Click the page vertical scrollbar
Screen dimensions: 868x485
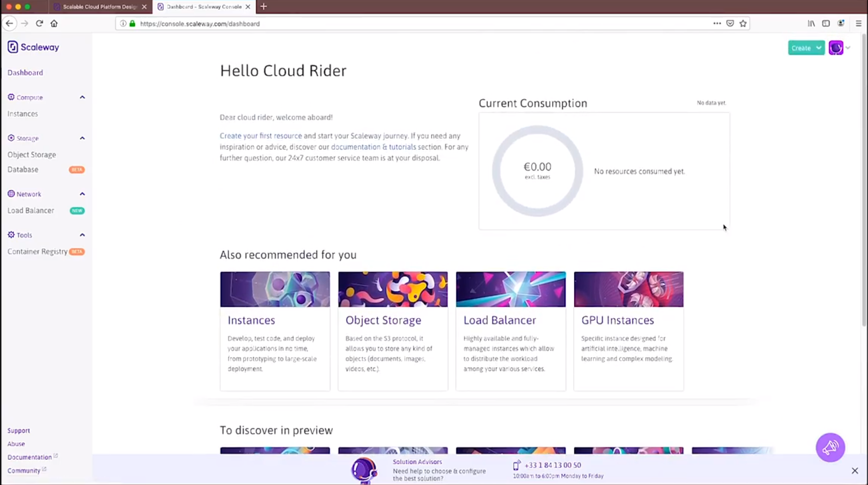click(x=864, y=181)
